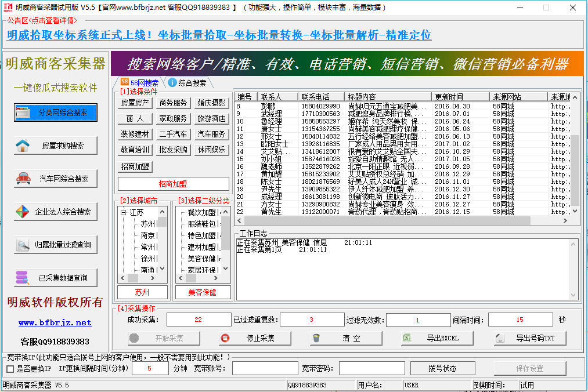588x392 pixels.
Task: Click the red car icon on 汽车网综合搜索
Action: [x=23, y=179]
